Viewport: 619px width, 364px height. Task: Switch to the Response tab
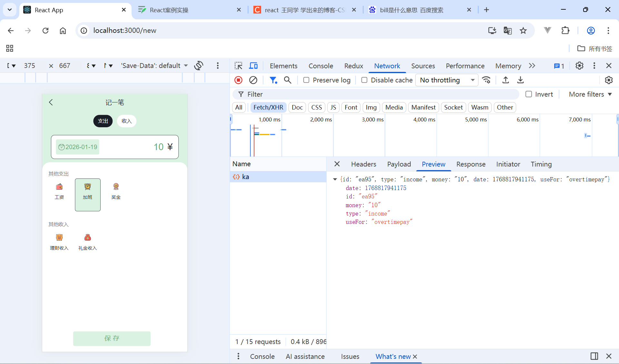[x=471, y=164]
